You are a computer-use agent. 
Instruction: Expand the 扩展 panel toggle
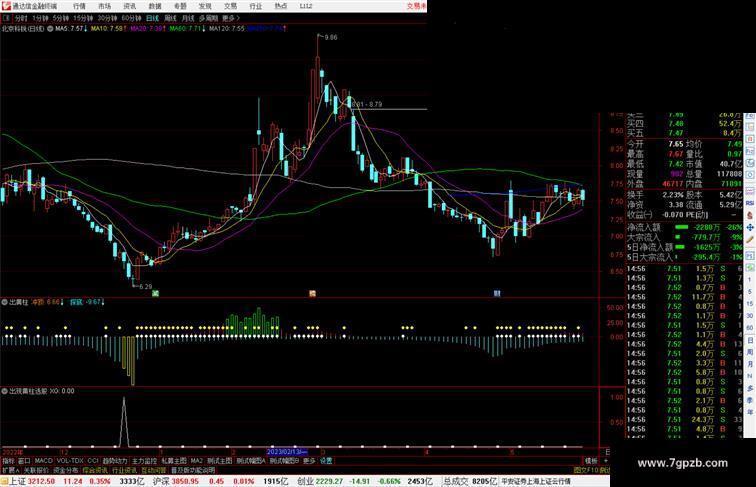pos(10,470)
